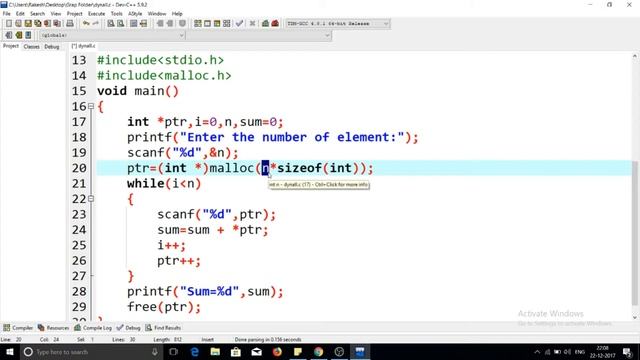
Task: Click the red Delete Profiling Information icon
Action: coord(275,24)
